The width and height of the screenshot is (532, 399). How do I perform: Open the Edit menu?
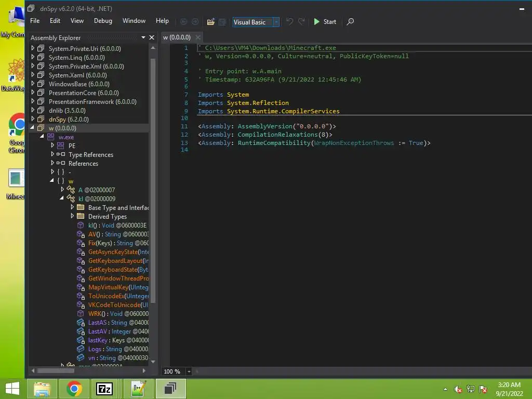(55, 21)
